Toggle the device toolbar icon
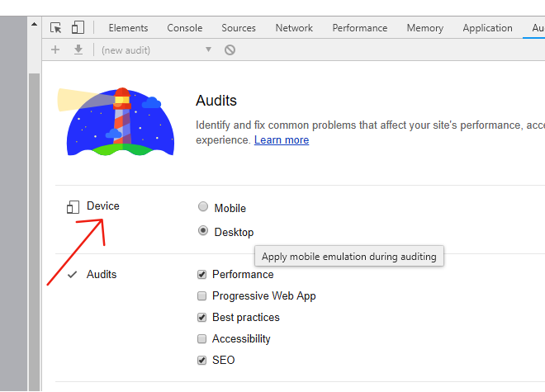The width and height of the screenshot is (545, 392). (x=78, y=28)
